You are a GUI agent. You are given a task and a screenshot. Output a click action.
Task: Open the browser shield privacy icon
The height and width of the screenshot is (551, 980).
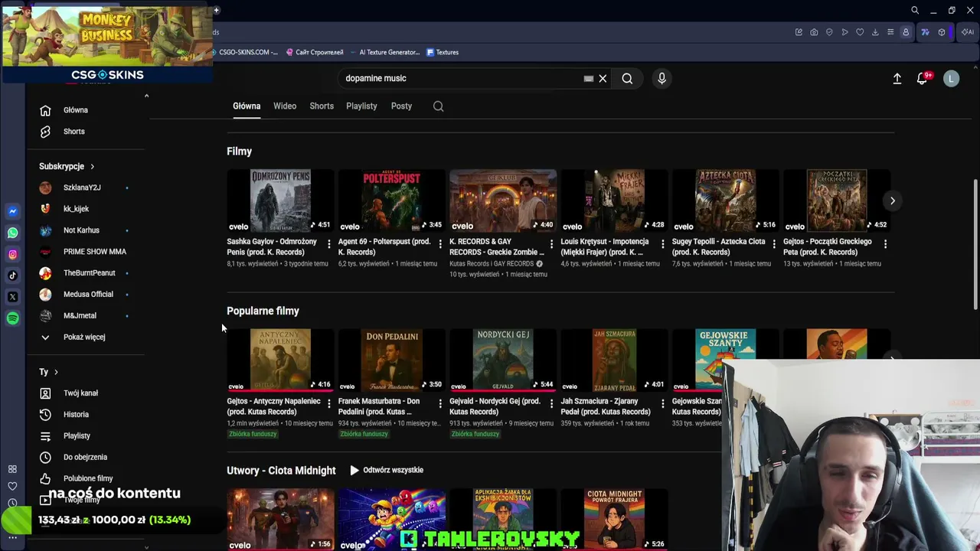point(829,32)
